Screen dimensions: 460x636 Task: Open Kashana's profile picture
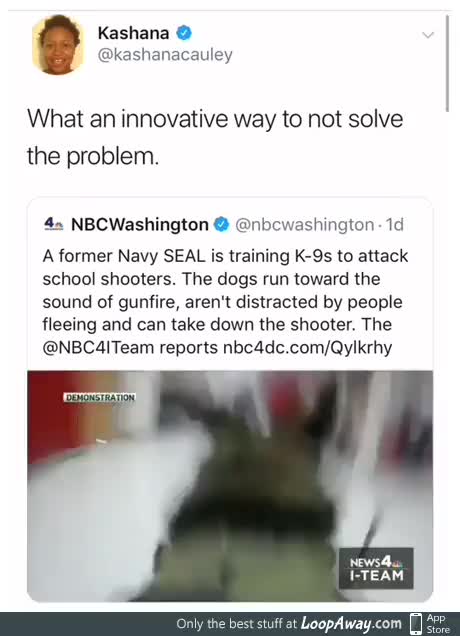pyautogui.click(x=58, y=45)
